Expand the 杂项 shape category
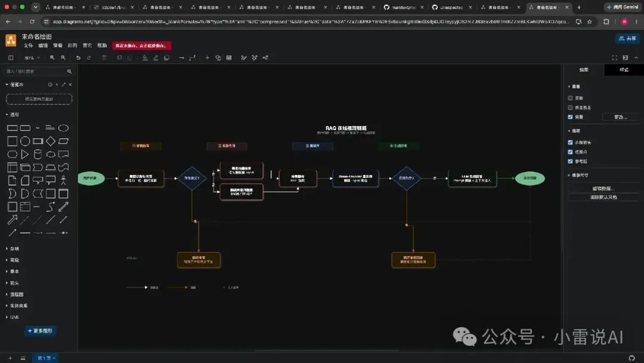Viewport: 644px width, 363px height. 13,249
